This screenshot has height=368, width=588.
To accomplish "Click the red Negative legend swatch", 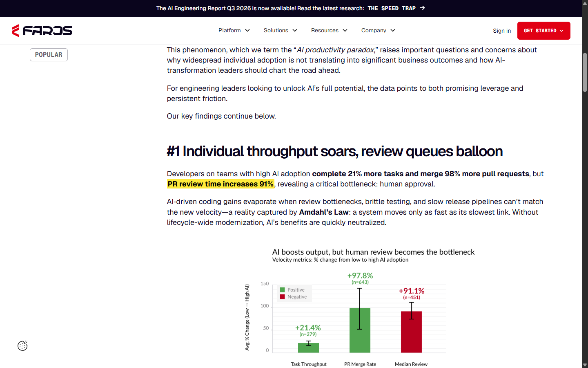I will (x=282, y=297).
